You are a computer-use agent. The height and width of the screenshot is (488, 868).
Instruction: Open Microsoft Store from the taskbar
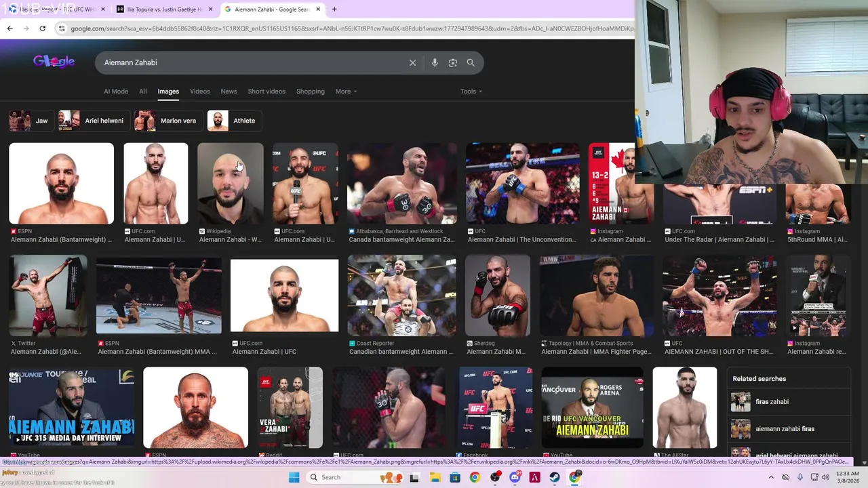point(455,477)
